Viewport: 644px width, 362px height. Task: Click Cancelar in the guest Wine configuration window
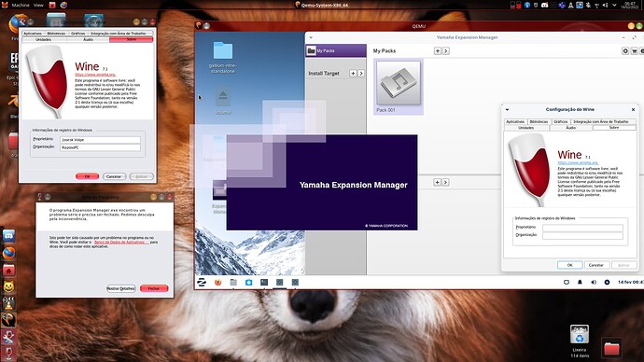pyautogui.click(x=596, y=265)
